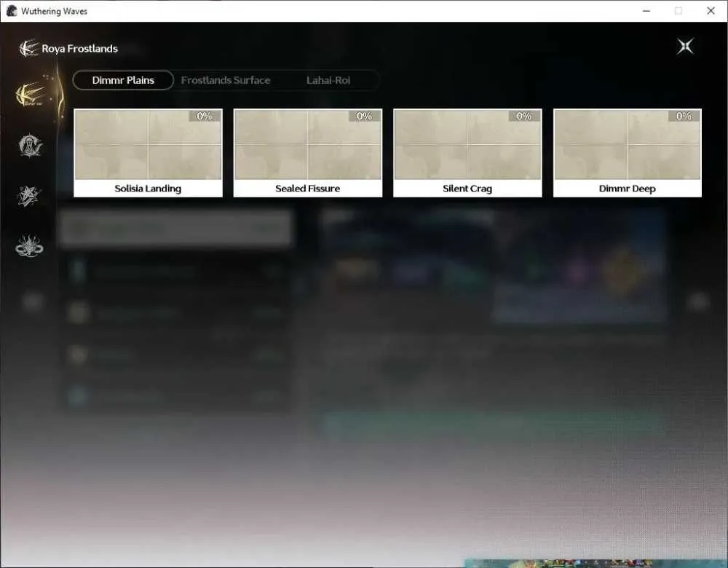Click the Roya Frostlands header emblem
Image resolution: width=728 pixels, height=568 pixels.
click(x=29, y=48)
